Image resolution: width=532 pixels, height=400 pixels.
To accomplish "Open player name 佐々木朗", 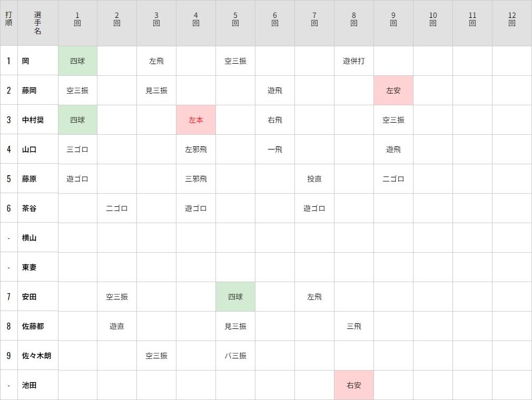I will click(36, 356).
